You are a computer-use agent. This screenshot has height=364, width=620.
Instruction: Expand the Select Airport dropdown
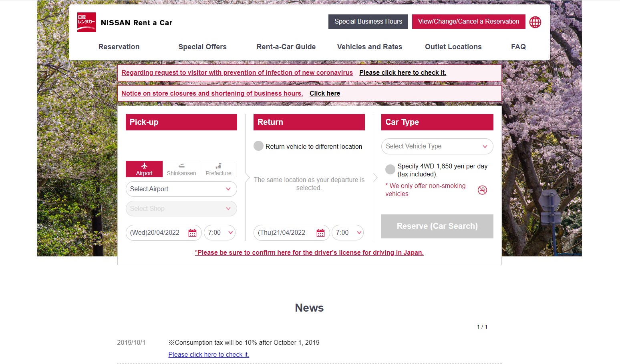pos(181,189)
